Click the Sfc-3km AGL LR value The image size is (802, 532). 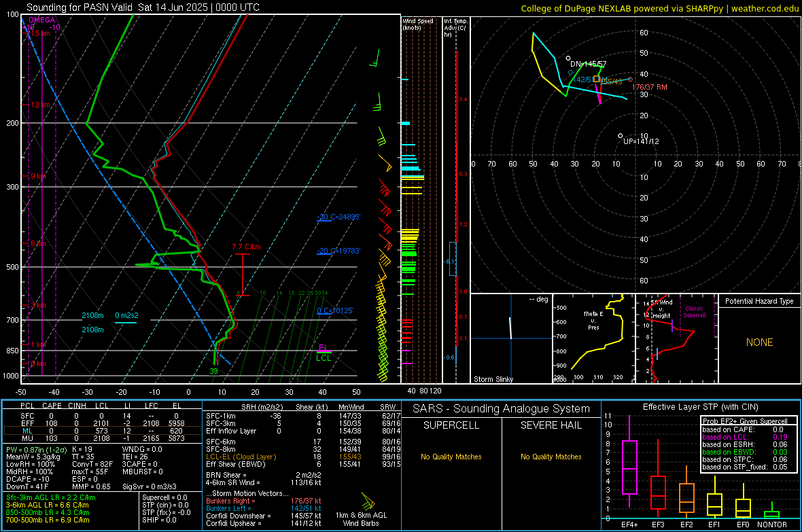point(51,497)
